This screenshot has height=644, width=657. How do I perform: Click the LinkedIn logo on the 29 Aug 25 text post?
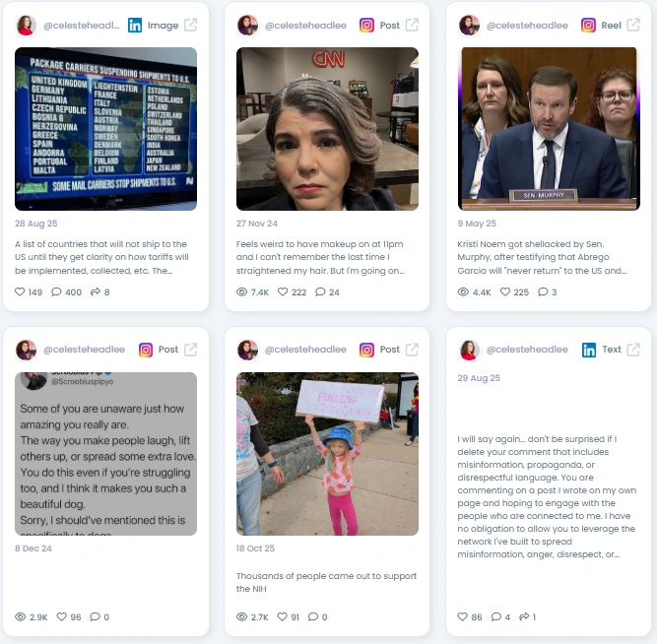coord(589,350)
